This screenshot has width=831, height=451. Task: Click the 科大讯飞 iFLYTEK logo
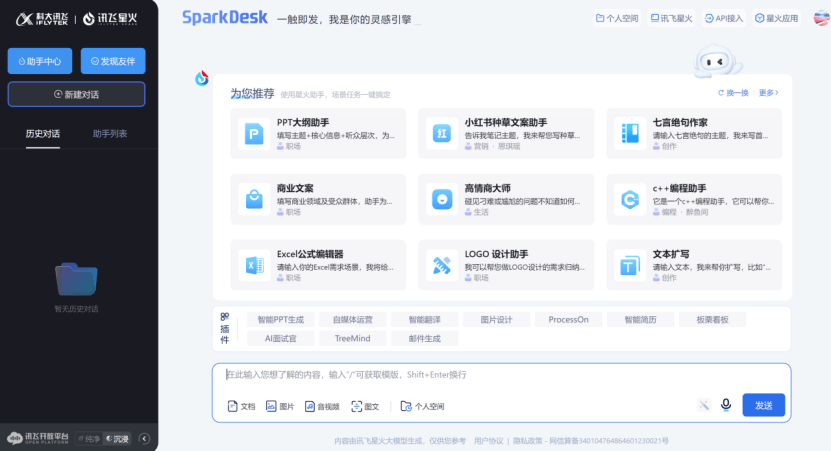(42, 19)
